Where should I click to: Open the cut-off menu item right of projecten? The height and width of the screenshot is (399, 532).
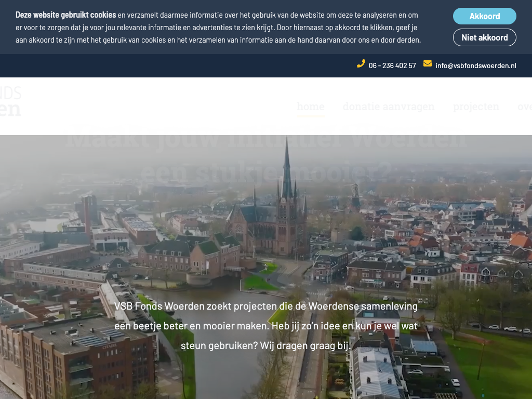pos(524,107)
